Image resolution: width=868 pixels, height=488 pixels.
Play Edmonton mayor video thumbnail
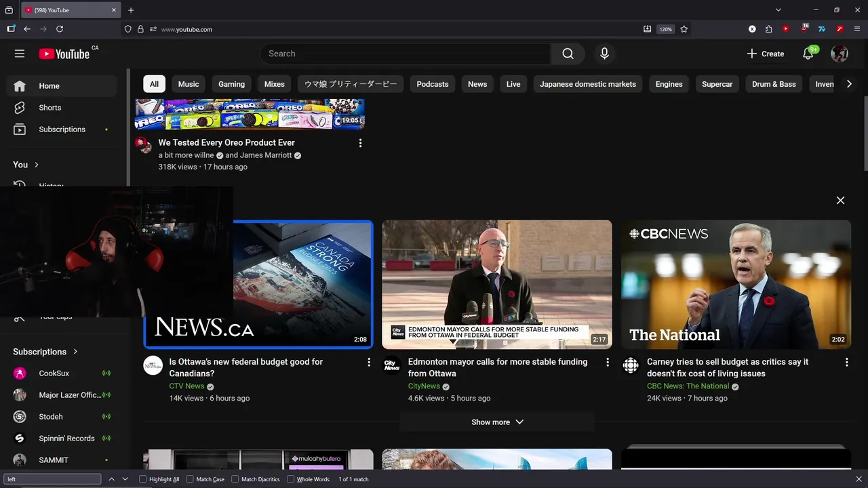[x=497, y=285]
